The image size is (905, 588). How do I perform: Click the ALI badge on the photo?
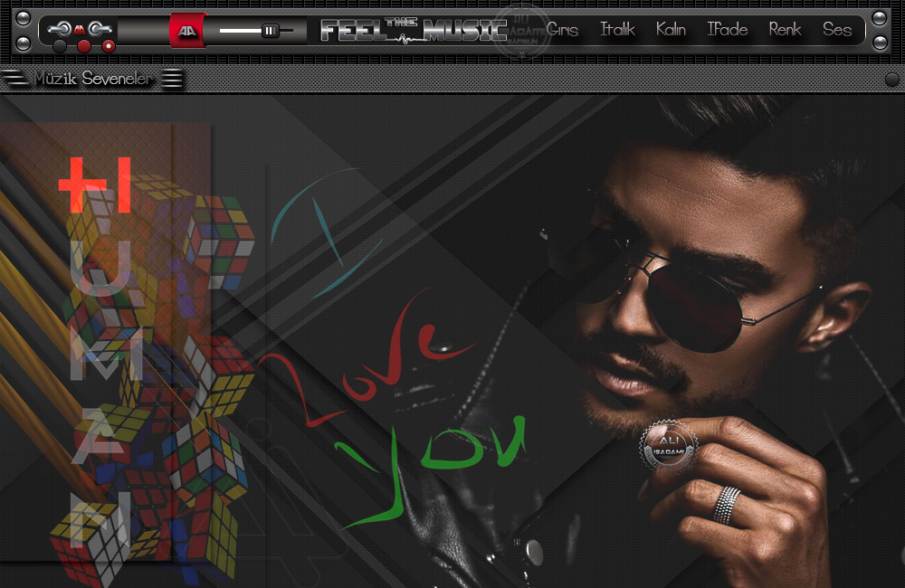pyautogui.click(x=669, y=444)
